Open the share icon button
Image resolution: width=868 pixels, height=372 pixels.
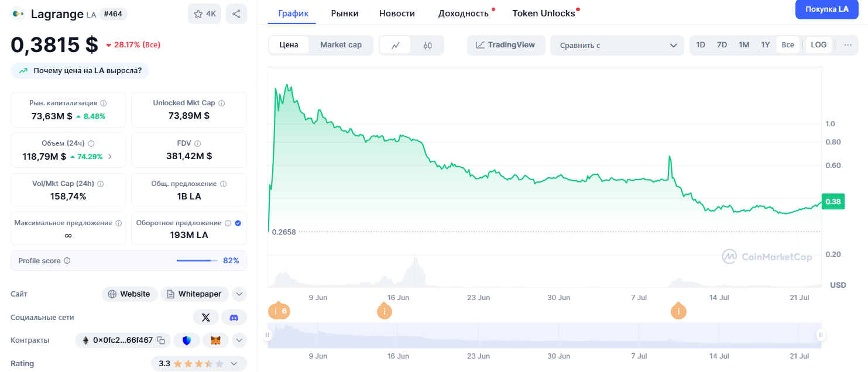pyautogui.click(x=236, y=14)
